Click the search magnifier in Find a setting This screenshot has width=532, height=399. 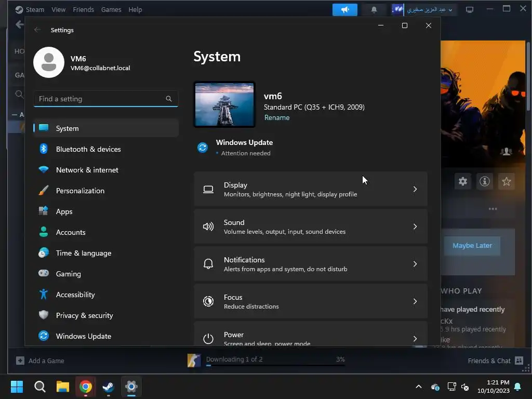point(169,99)
